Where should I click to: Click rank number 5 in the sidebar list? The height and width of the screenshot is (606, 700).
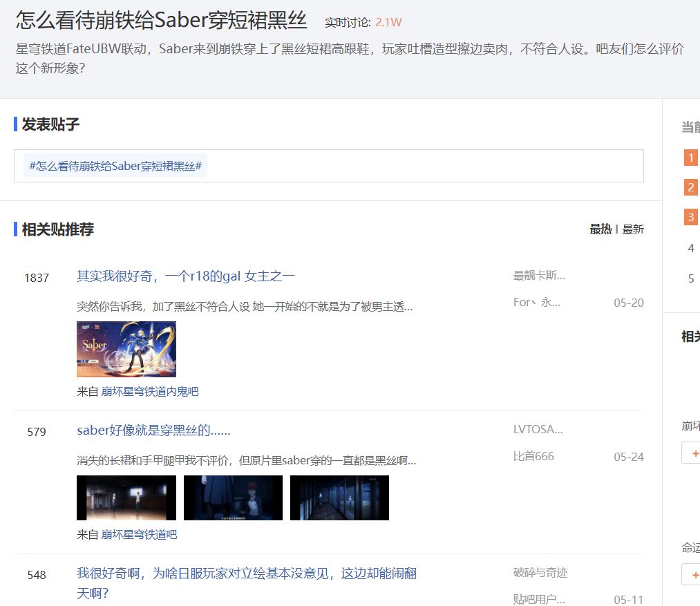(x=690, y=278)
